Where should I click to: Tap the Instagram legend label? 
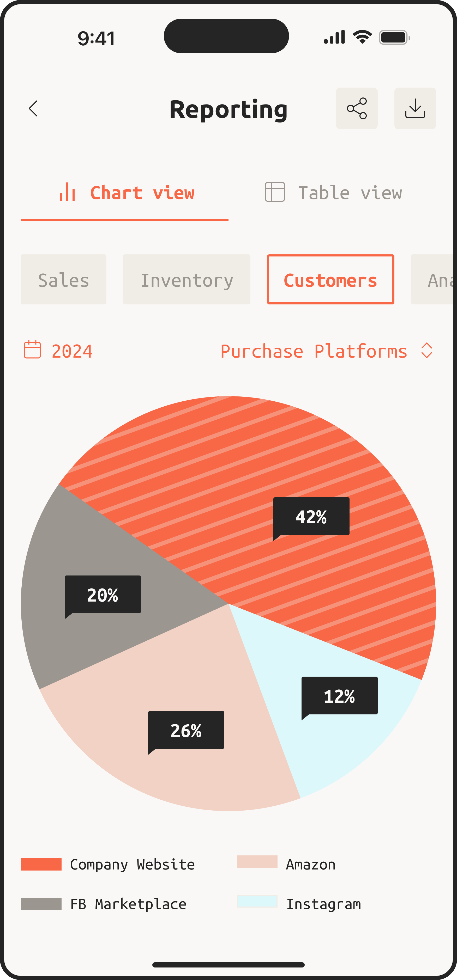tap(323, 904)
